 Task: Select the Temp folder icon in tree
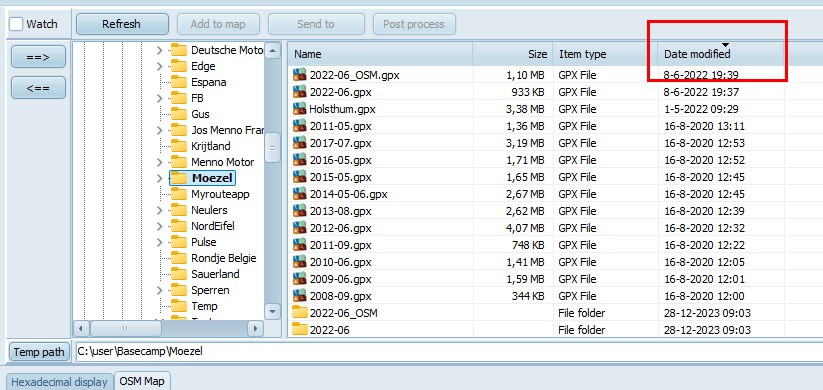tap(179, 306)
